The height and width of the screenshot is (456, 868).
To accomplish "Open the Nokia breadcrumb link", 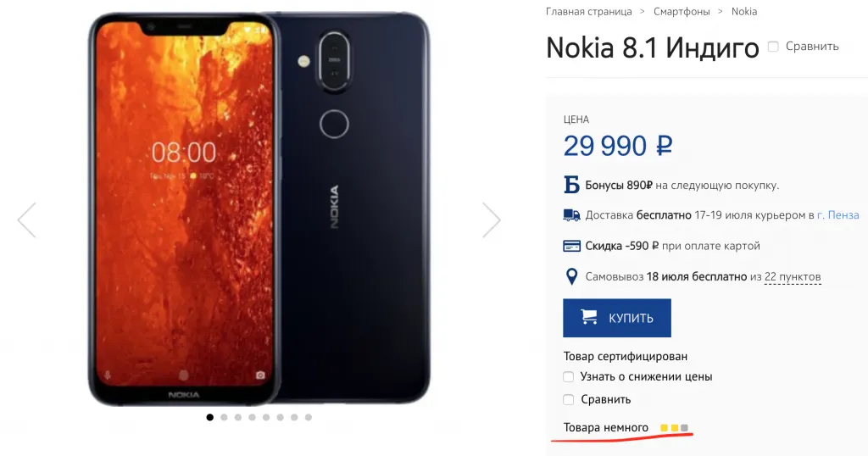I will (x=744, y=12).
